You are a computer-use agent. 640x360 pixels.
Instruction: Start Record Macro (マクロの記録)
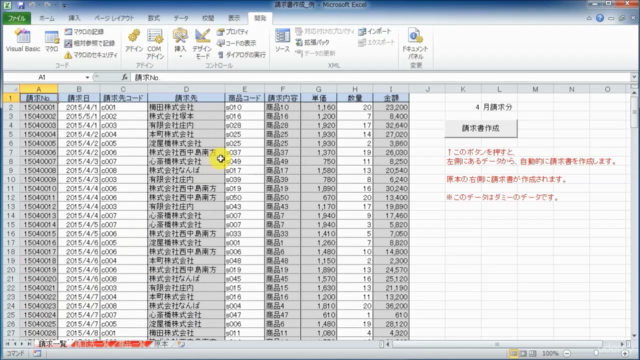[84, 31]
